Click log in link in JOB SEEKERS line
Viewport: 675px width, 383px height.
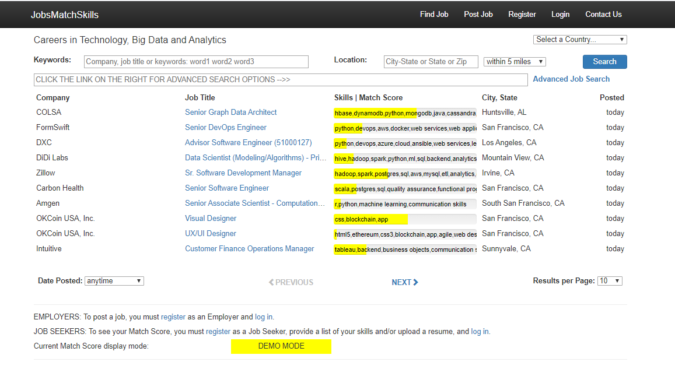(x=480, y=331)
